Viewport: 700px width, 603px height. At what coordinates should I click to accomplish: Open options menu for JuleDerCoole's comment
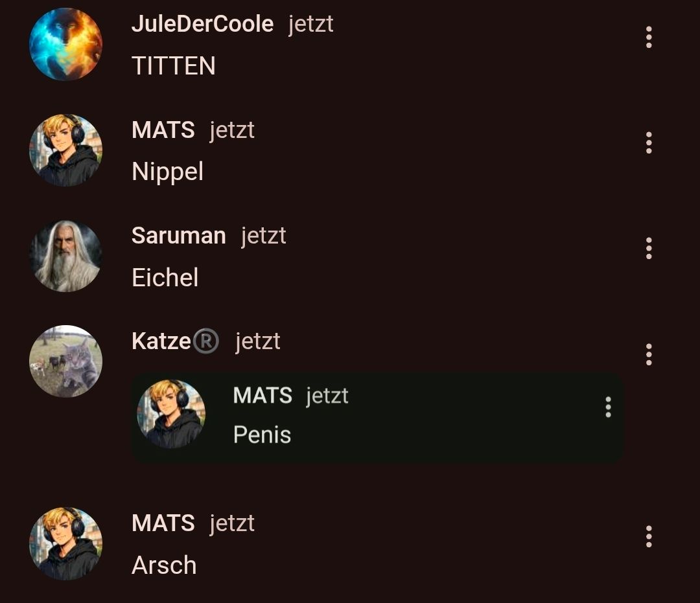[x=649, y=37]
